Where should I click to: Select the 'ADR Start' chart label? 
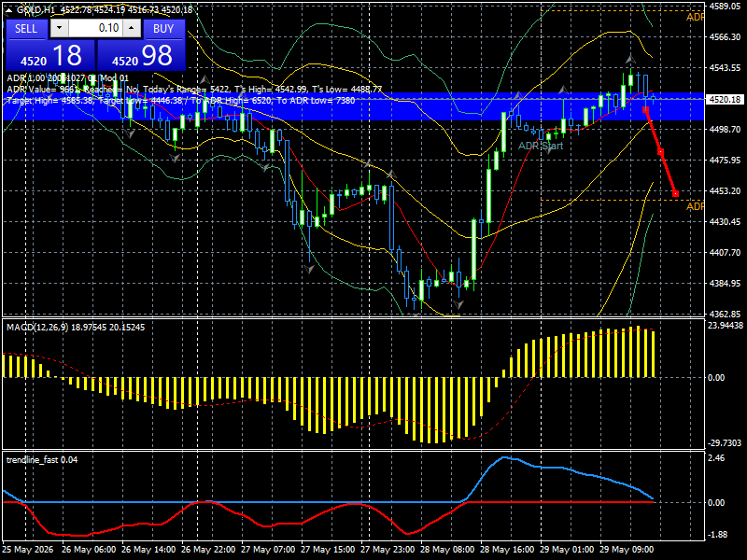pos(541,146)
